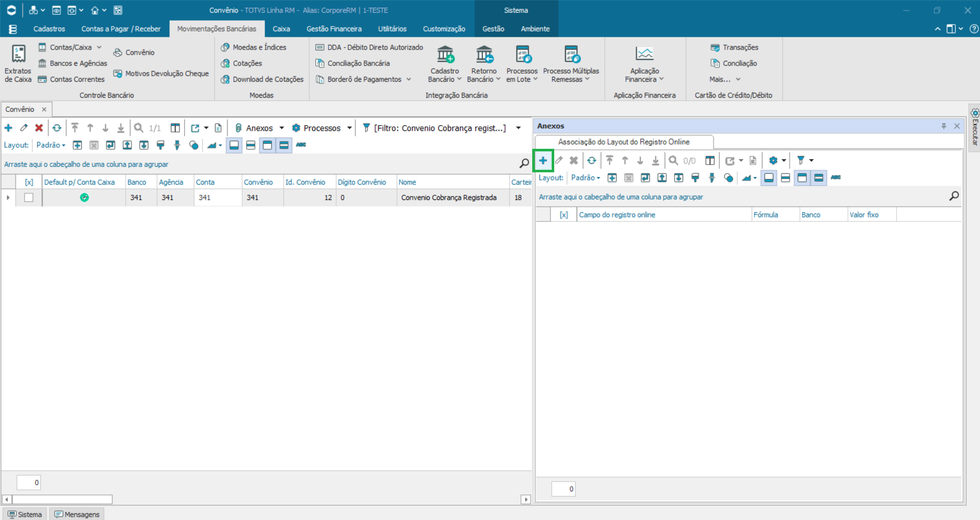Open the Padrão layout selector in Convênio toolbar

51,145
